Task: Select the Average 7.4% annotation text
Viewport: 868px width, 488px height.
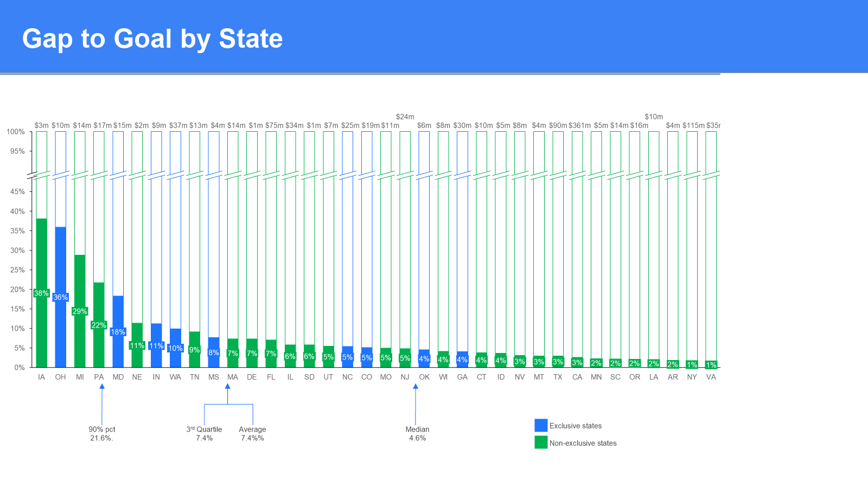Action: pos(252,433)
